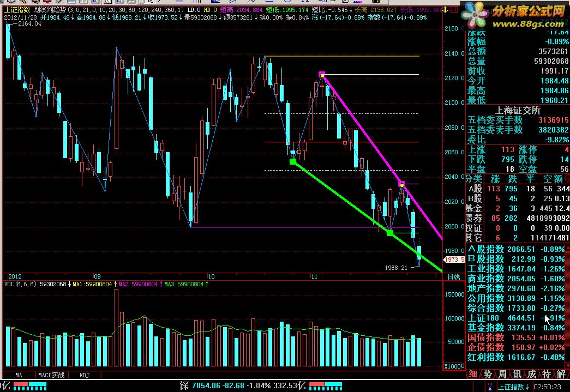Click the 上海证交所 heading
This screenshot has width=570, height=392.
point(518,110)
